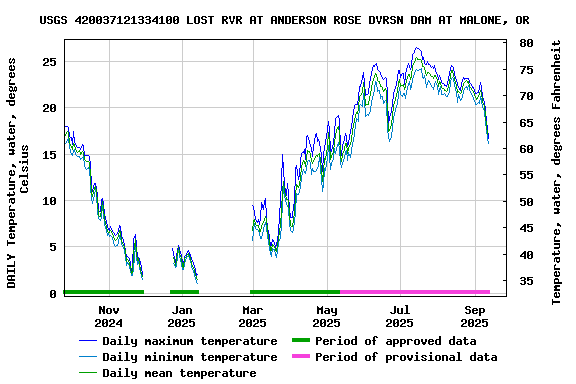
Task: Click the dark blue maximum temperature legend line
Action: click(88, 341)
